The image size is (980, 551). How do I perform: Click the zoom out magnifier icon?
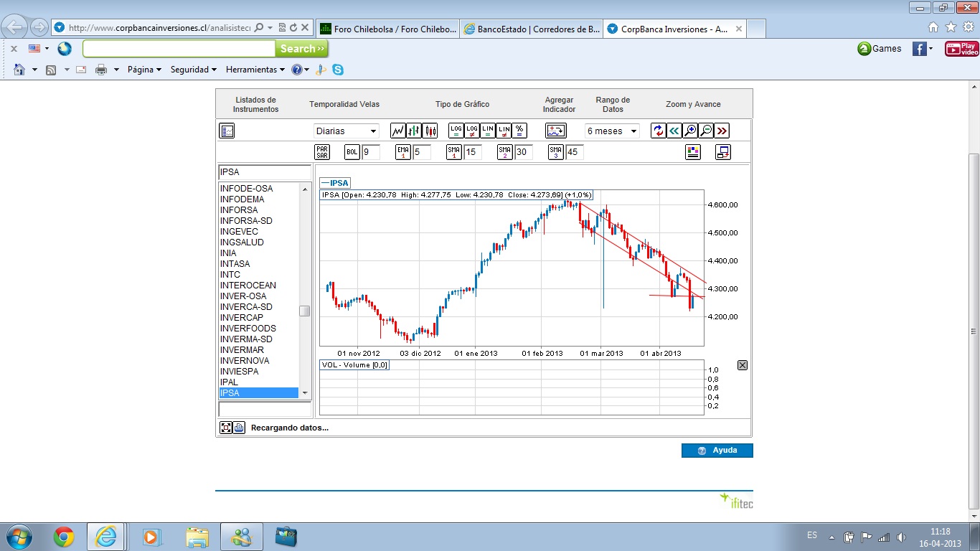pyautogui.click(x=706, y=131)
